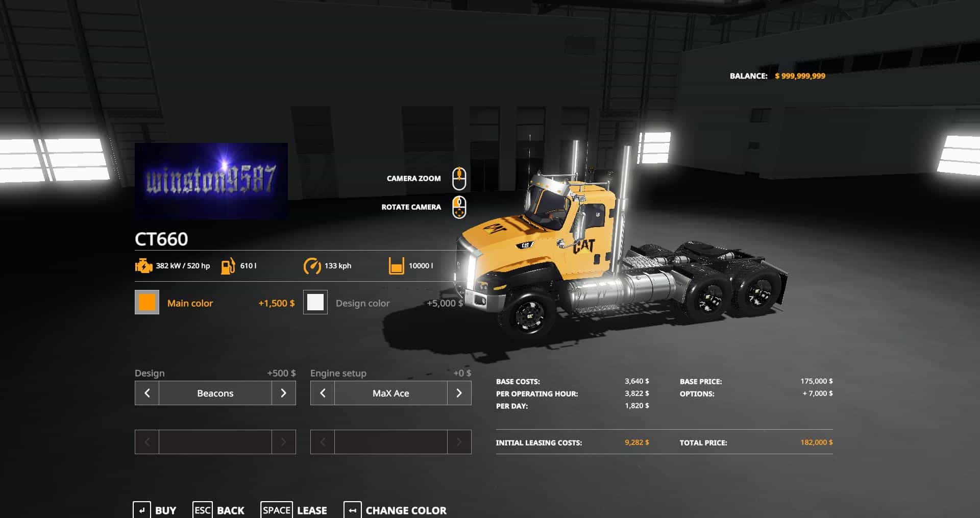The width and height of the screenshot is (980, 518).
Task: Pick the white Design color swatch
Action: coord(315,302)
